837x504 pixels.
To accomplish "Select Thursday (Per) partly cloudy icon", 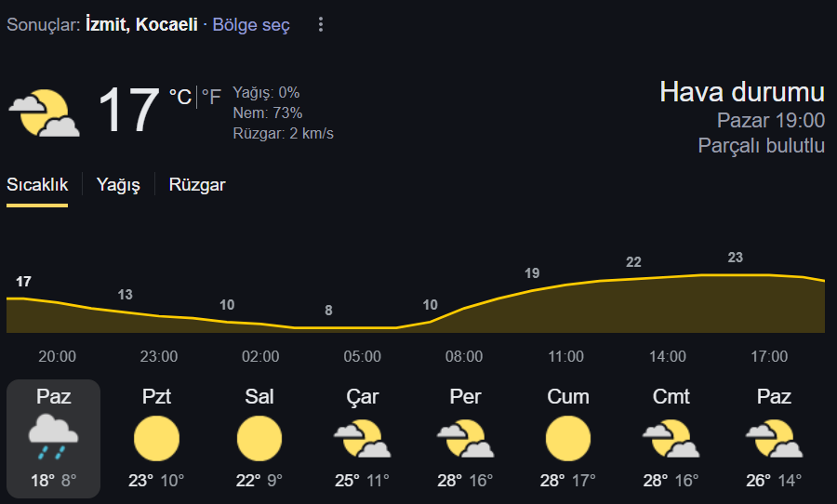I will 466,438.
